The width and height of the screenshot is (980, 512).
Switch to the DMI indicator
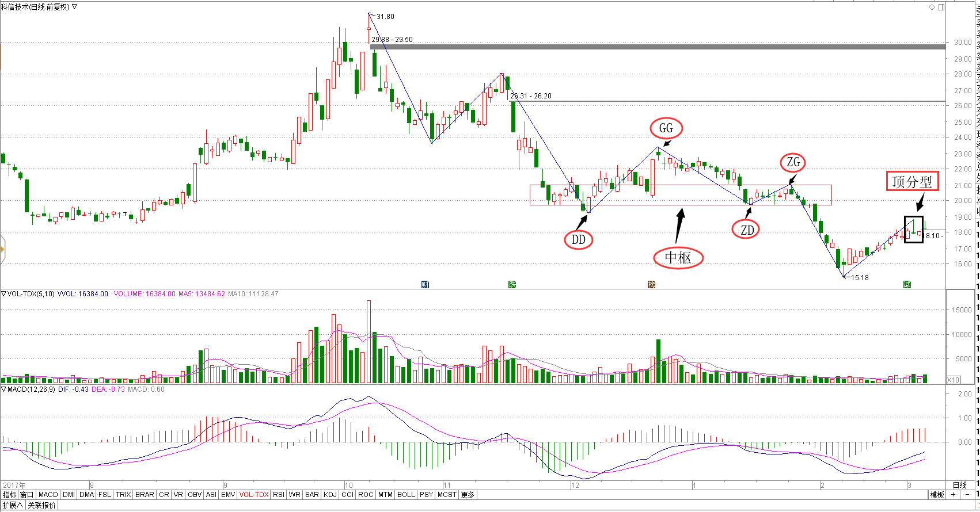click(x=69, y=495)
